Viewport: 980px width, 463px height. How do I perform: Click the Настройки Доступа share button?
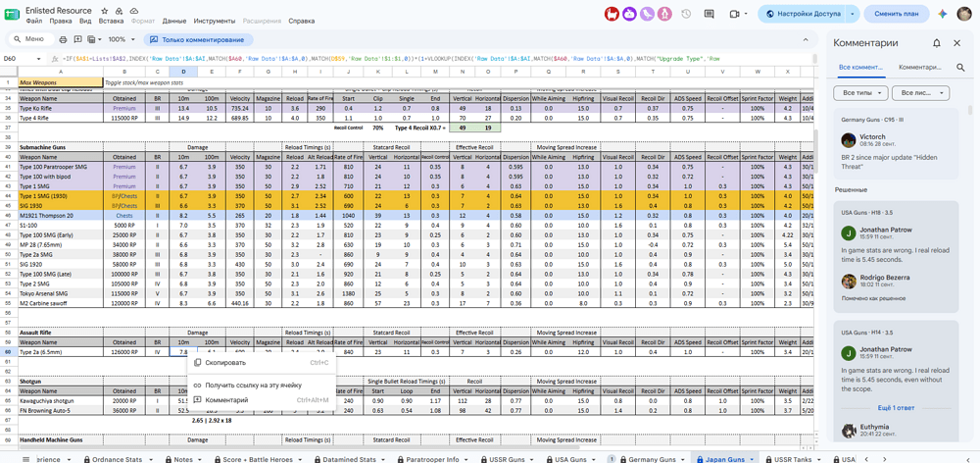(802, 14)
